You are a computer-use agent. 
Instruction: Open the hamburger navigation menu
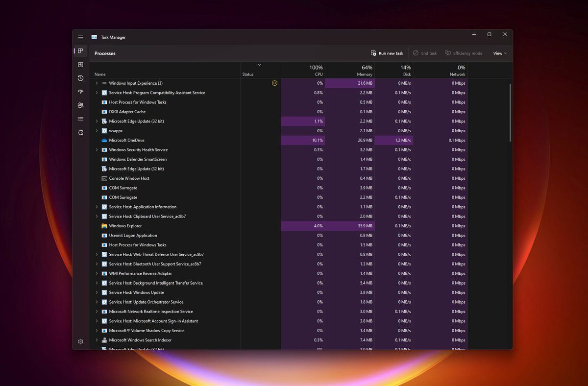point(80,37)
